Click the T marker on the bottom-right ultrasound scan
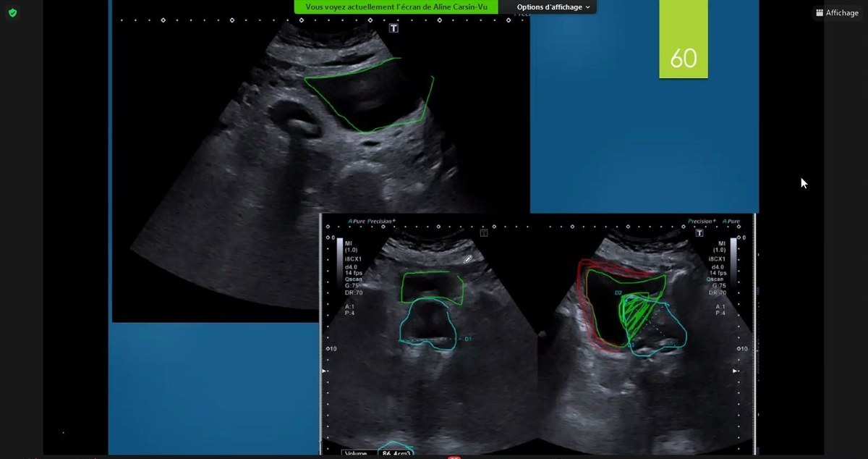Viewport: 868px width, 459px height. [699, 233]
